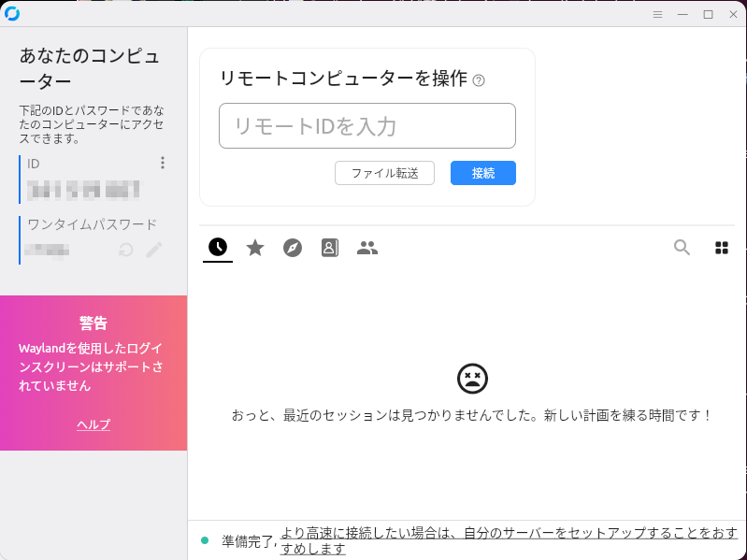
Task: Maximize the window
Action: (x=708, y=14)
